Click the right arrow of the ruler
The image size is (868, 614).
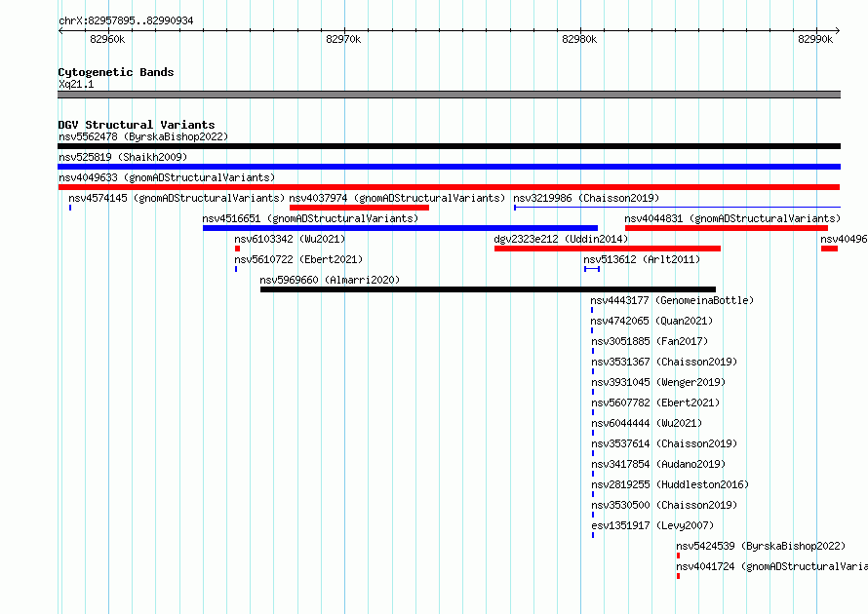(838, 30)
